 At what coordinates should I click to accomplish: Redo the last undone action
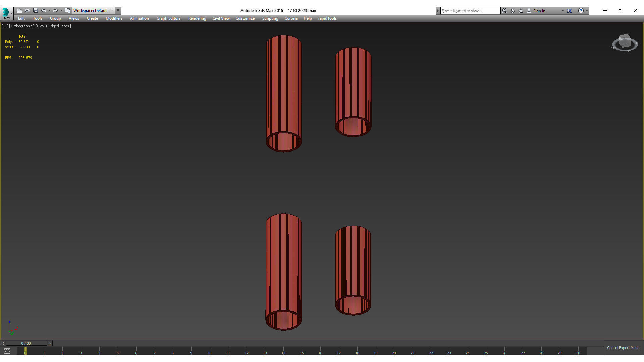click(55, 11)
